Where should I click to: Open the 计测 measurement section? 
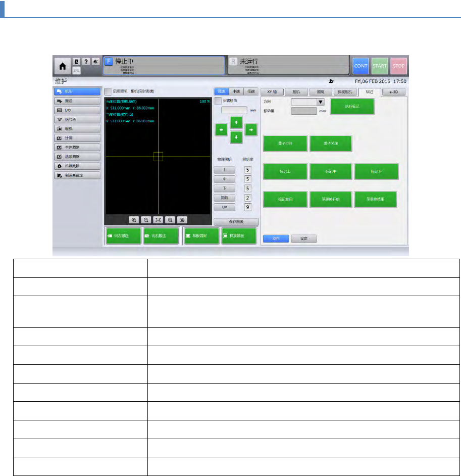click(77, 138)
